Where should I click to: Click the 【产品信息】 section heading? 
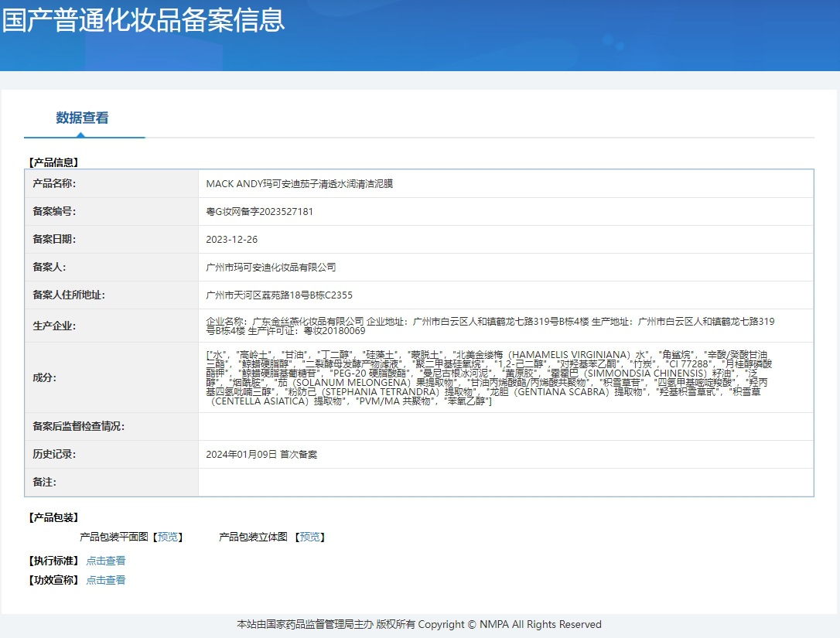[53, 162]
